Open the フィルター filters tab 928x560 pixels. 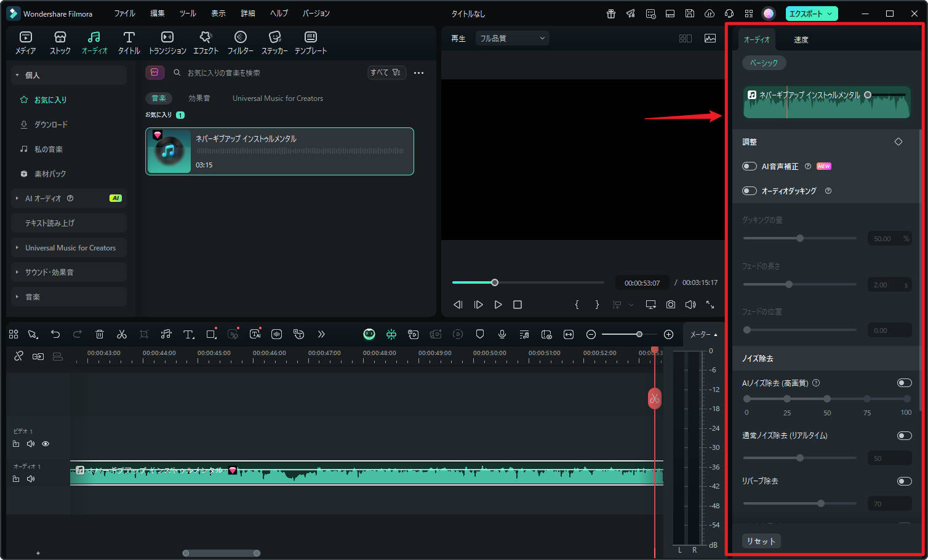coord(240,43)
